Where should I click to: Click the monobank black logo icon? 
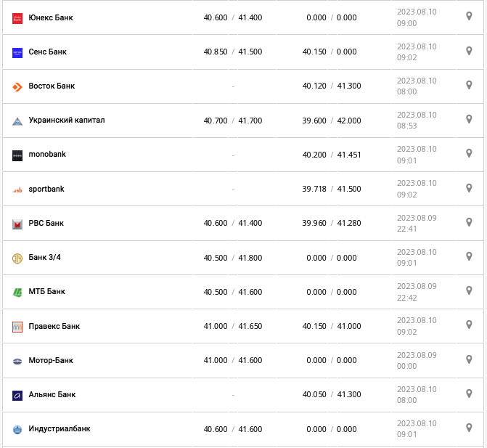coord(17,155)
